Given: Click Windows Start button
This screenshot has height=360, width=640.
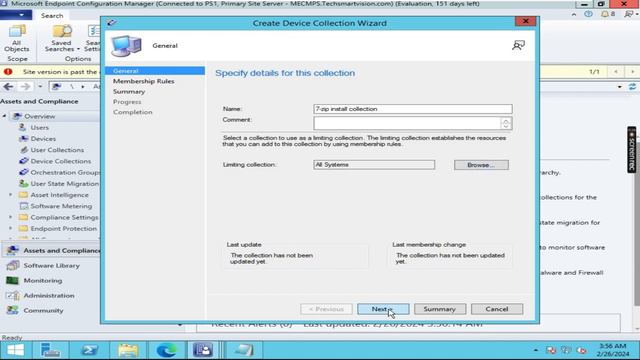Looking at the screenshot, I should point(16,350).
